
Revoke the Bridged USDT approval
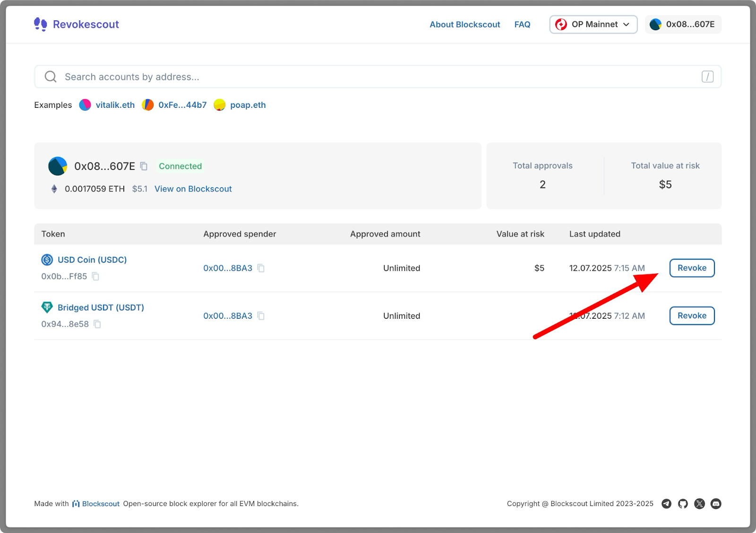pyautogui.click(x=692, y=316)
